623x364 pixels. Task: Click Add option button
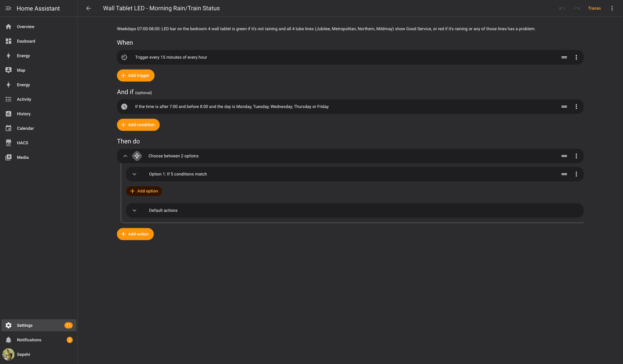[x=144, y=191]
